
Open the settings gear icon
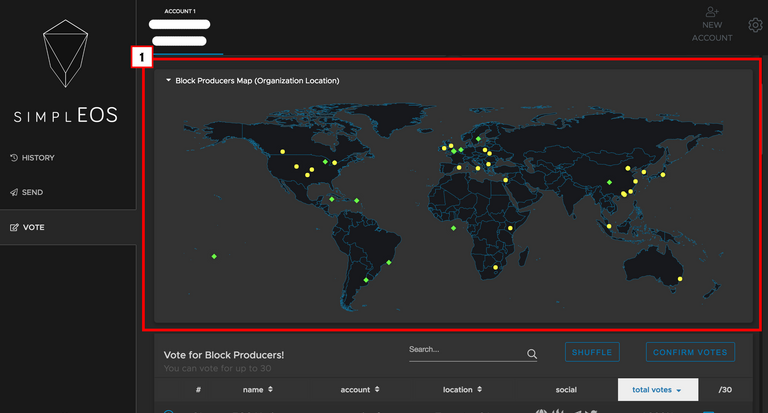(755, 25)
